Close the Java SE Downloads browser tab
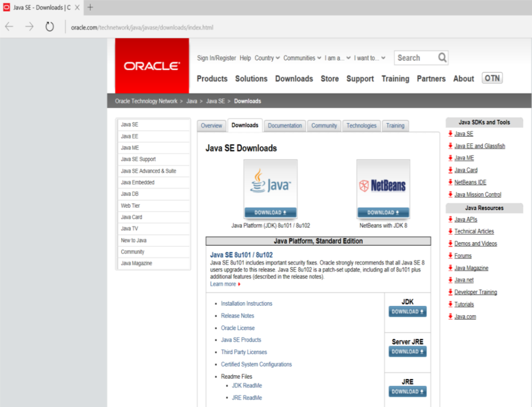 coord(77,8)
